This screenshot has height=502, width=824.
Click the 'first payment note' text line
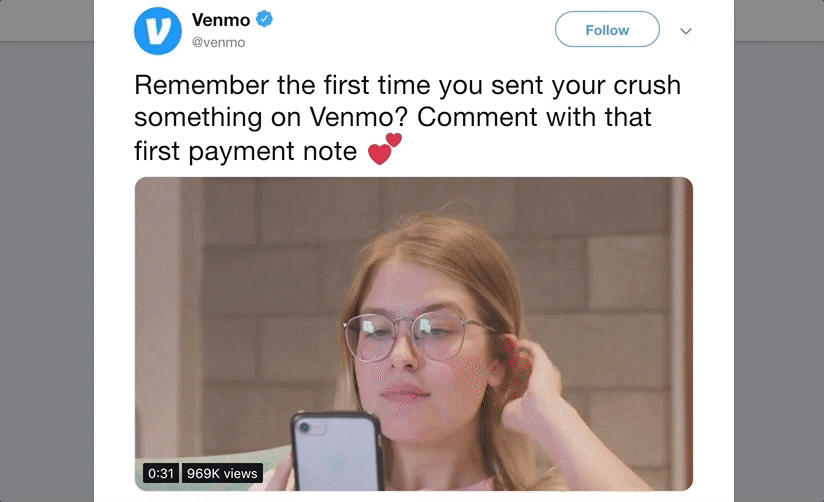[245, 151]
